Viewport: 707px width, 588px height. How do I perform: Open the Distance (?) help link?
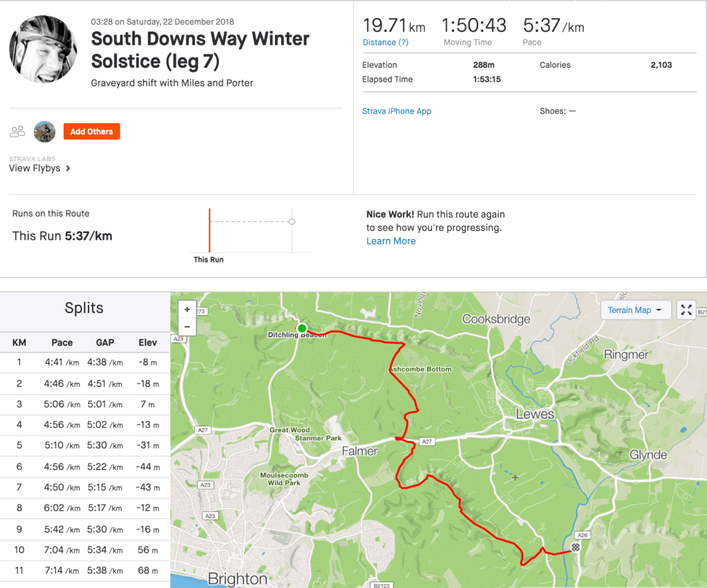click(x=386, y=43)
